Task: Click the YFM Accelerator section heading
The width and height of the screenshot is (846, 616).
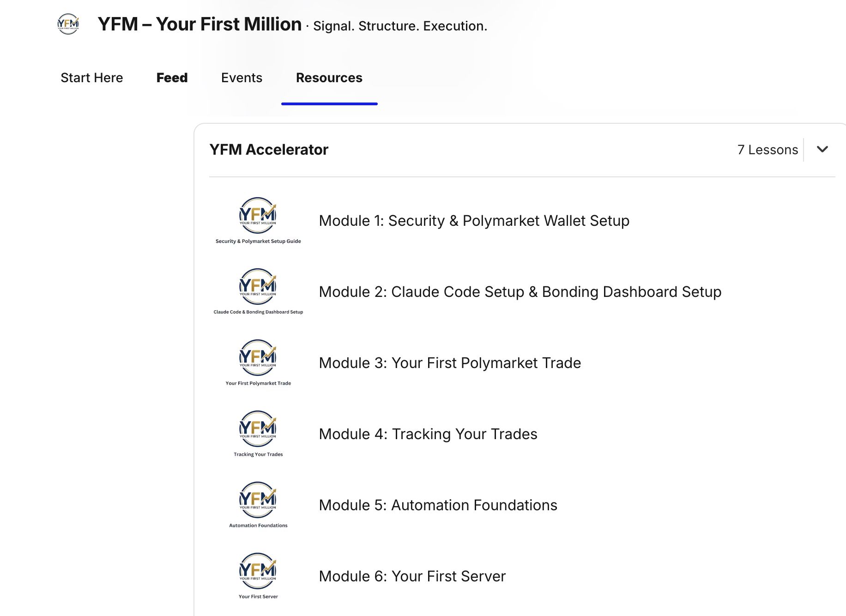Action: tap(269, 150)
